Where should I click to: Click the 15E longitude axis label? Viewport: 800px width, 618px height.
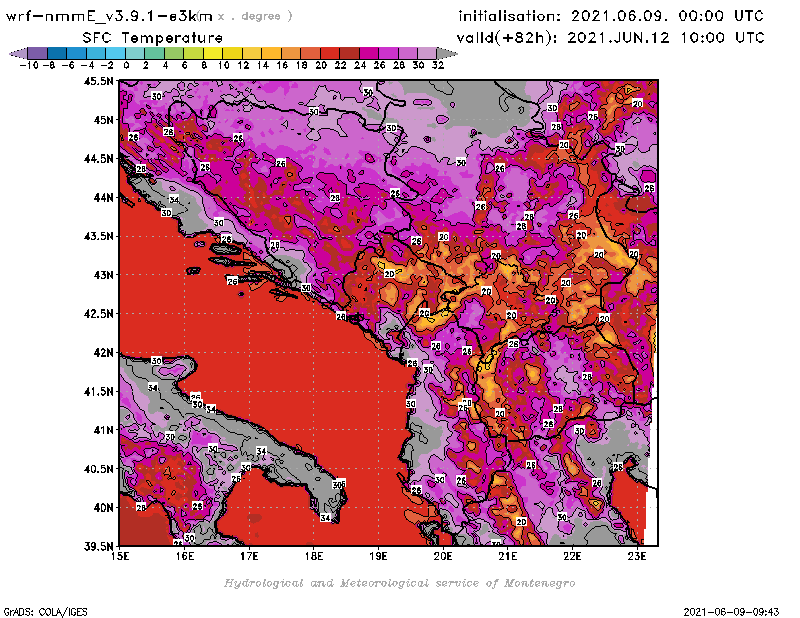point(120,556)
